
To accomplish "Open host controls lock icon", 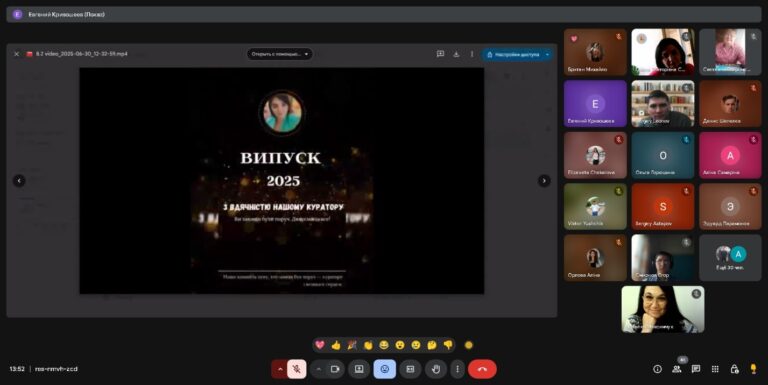I will pos(734,369).
